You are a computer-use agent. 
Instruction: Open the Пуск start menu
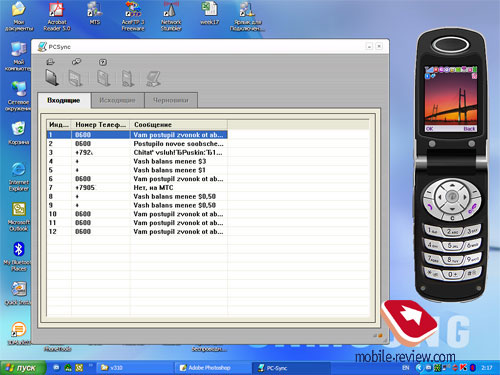click(x=23, y=368)
